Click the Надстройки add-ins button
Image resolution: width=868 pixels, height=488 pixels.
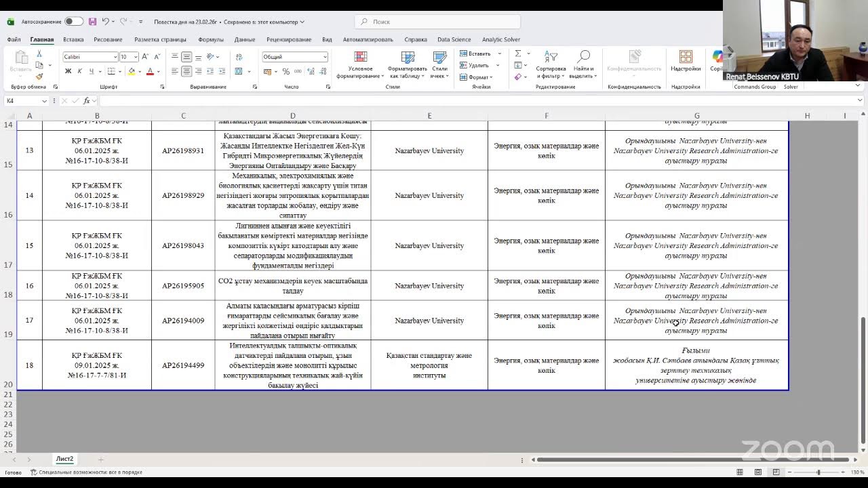[686, 61]
